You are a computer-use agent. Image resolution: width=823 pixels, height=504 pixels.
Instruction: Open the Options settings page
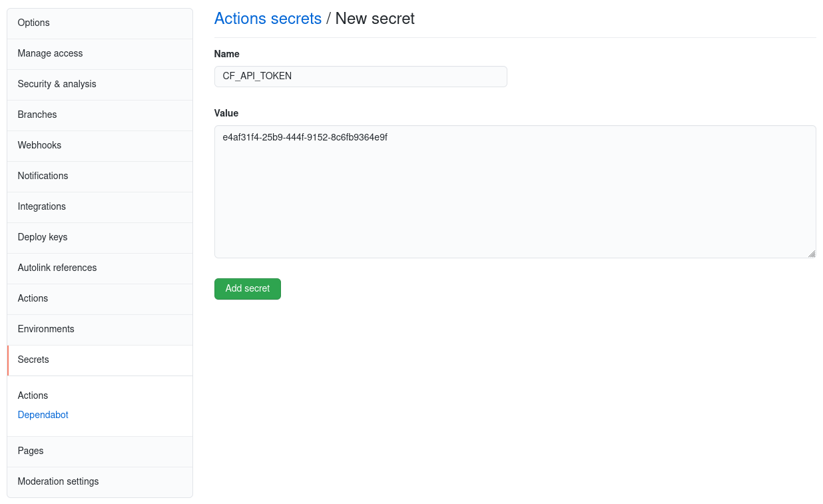click(x=34, y=23)
